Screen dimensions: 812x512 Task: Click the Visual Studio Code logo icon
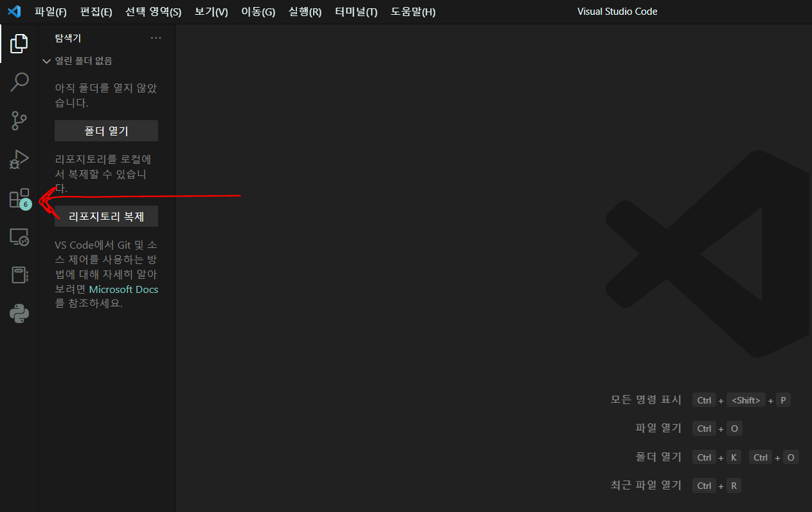14,11
